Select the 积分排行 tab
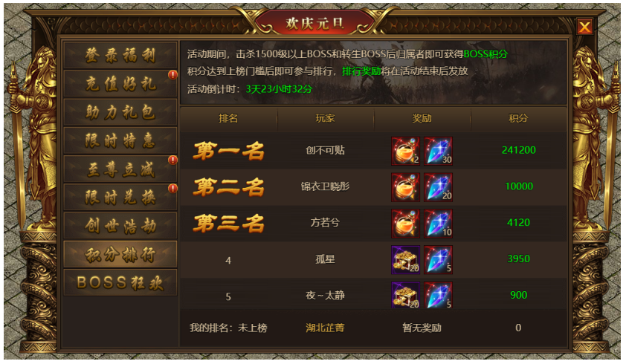The width and height of the screenshot is (626, 364). [x=120, y=254]
